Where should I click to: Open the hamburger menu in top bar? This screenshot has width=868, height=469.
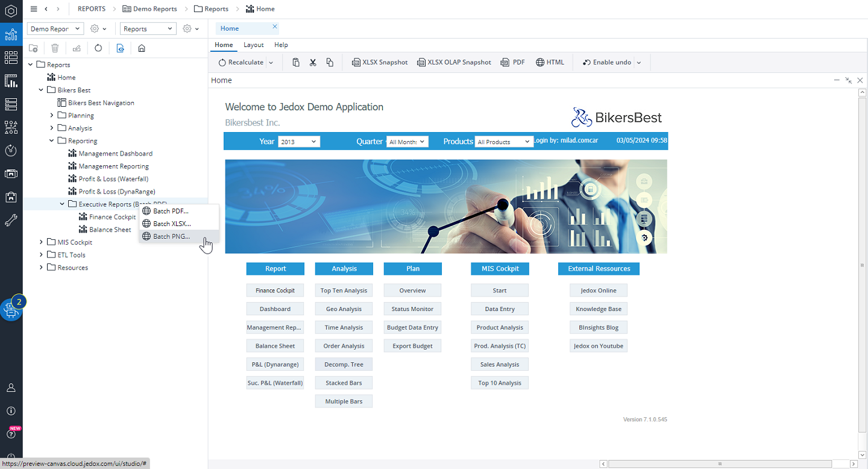point(34,9)
